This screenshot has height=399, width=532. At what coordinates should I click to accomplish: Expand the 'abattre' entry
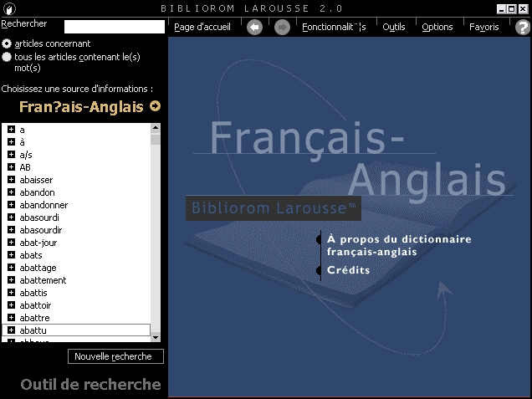[11, 318]
